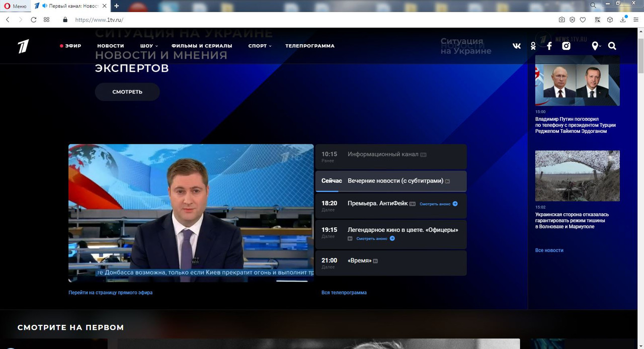644x349 pixels.
Task: Open Putin and Erdogan news thumbnail
Action: click(x=578, y=80)
